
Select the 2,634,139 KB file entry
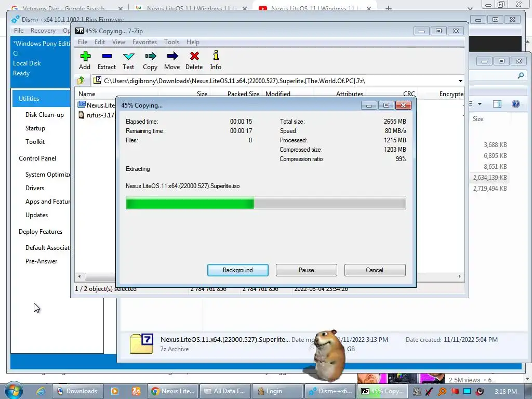tap(490, 178)
